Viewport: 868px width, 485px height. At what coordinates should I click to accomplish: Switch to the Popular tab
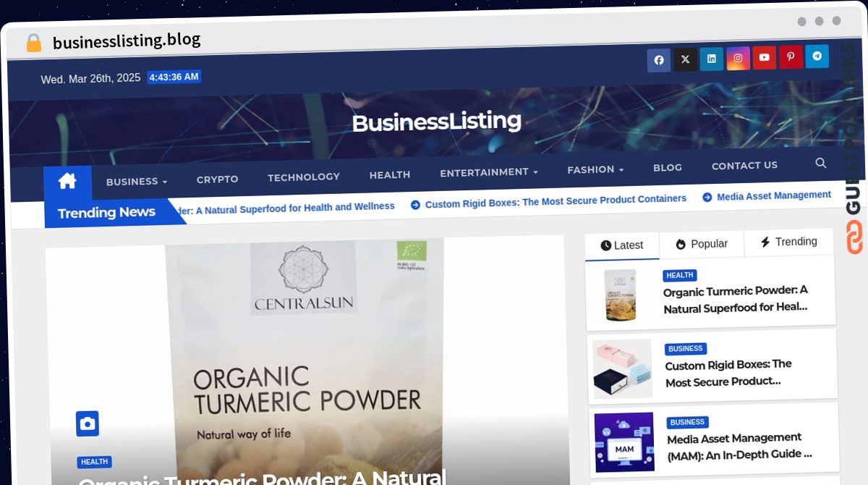[702, 244]
